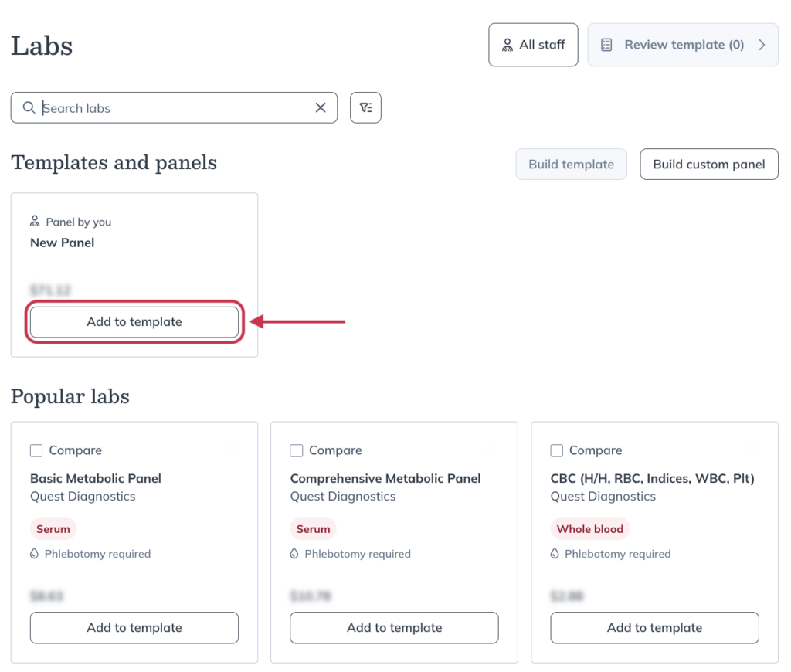The image size is (791, 672).
Task: Click the Whole blood tag
Action: (589, 529)
